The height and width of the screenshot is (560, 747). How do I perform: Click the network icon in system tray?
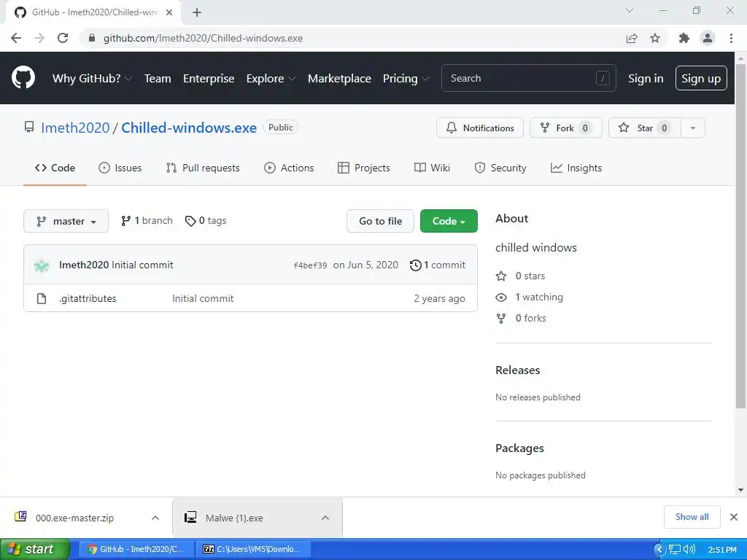click(x=675, y=549)
